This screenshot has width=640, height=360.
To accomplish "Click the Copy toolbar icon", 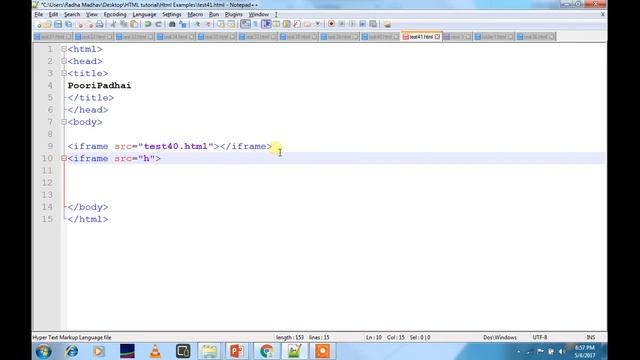I will (123, 24).
